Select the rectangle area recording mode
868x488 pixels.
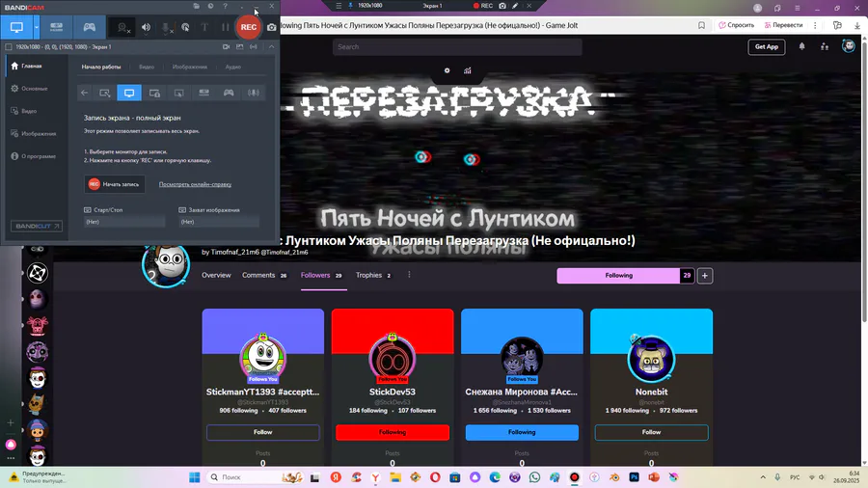(104, 93)
